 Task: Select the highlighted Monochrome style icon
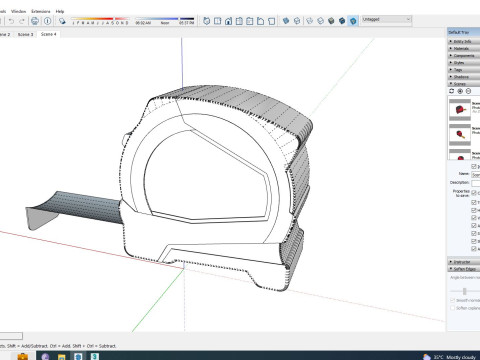353,21
